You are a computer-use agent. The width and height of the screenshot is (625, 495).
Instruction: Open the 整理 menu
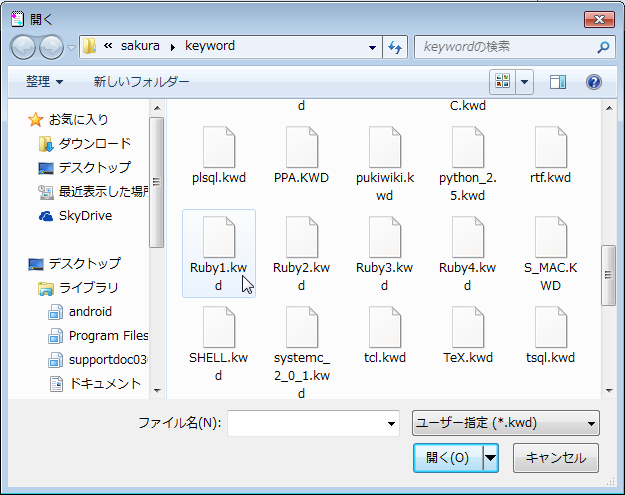point(44,82)
